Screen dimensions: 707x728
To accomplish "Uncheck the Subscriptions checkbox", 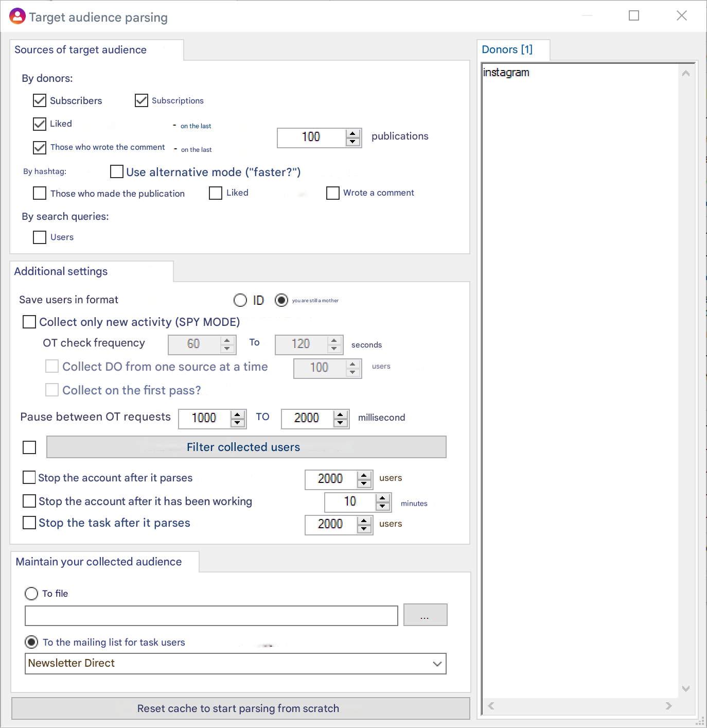I will [142, 100].
